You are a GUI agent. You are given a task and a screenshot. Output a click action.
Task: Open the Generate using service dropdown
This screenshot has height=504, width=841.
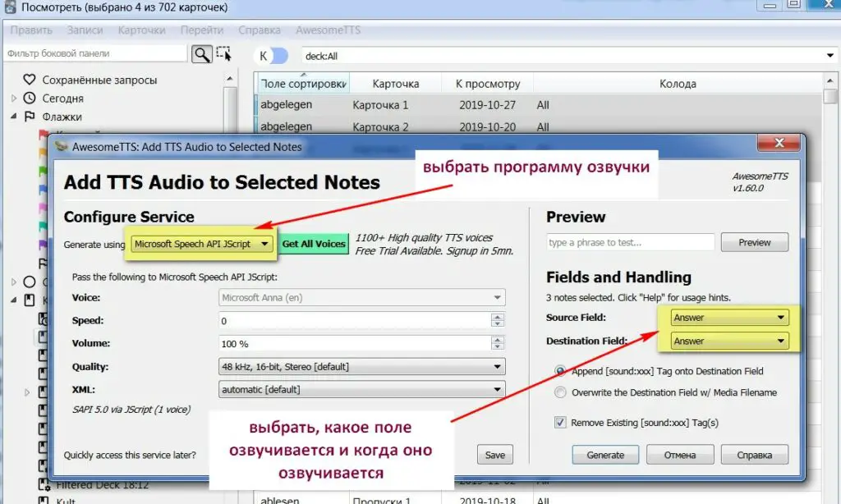pyautogui.click(x=202, y=244)
